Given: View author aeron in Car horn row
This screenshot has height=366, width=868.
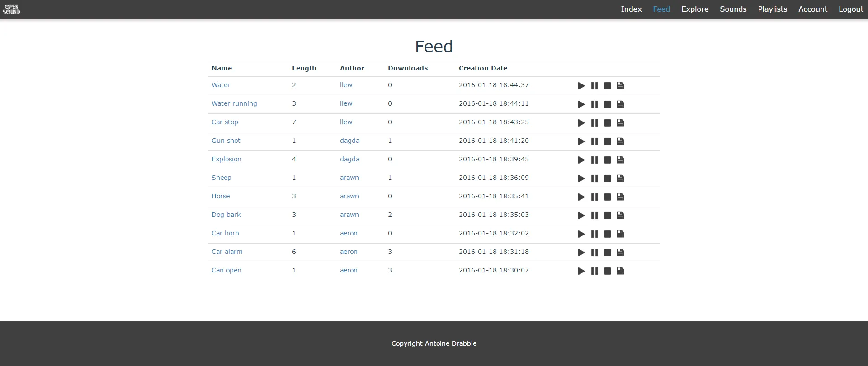Looking at the screenshot, I should [349, 233].
